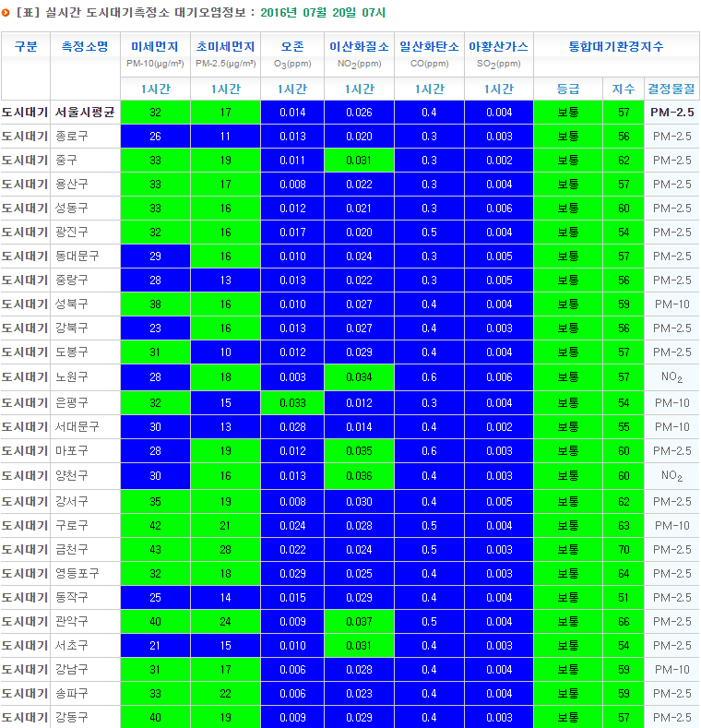Click the 영등포구 station name
Screen dimensions: 701x728
77,573
